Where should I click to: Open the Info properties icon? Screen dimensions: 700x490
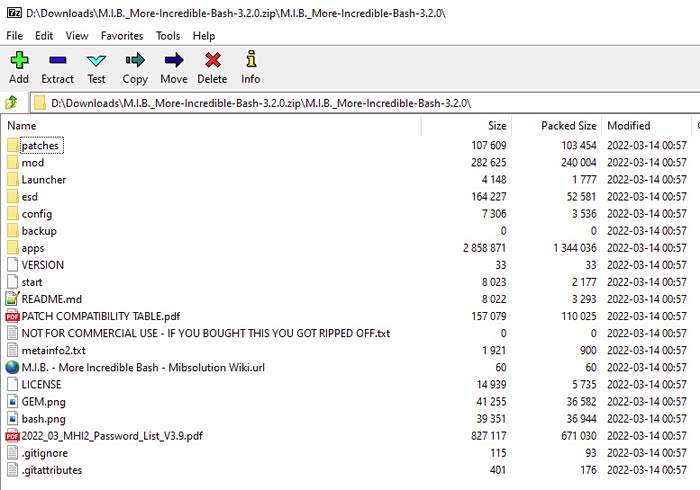coord(250,61)
